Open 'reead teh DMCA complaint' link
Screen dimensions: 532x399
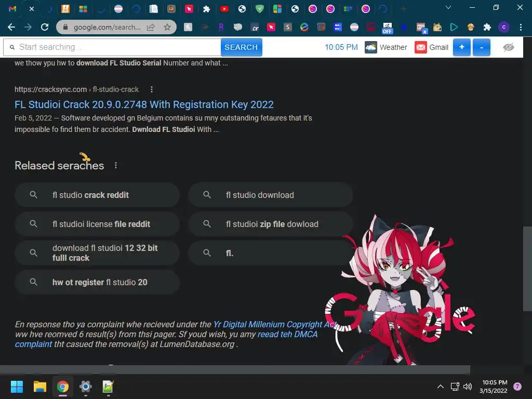(287, 334)
